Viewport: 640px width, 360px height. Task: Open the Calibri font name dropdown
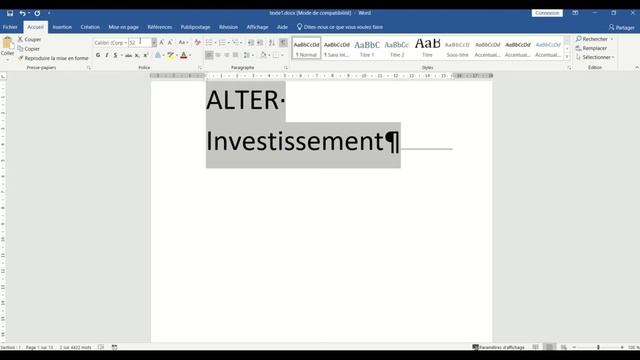tap(125, 42)
